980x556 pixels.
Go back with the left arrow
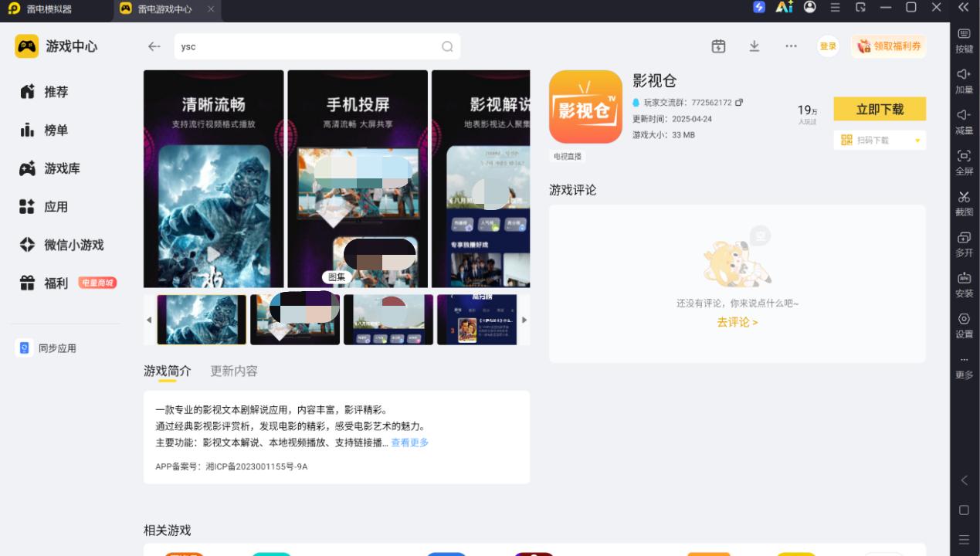click(x=154, y=46)
